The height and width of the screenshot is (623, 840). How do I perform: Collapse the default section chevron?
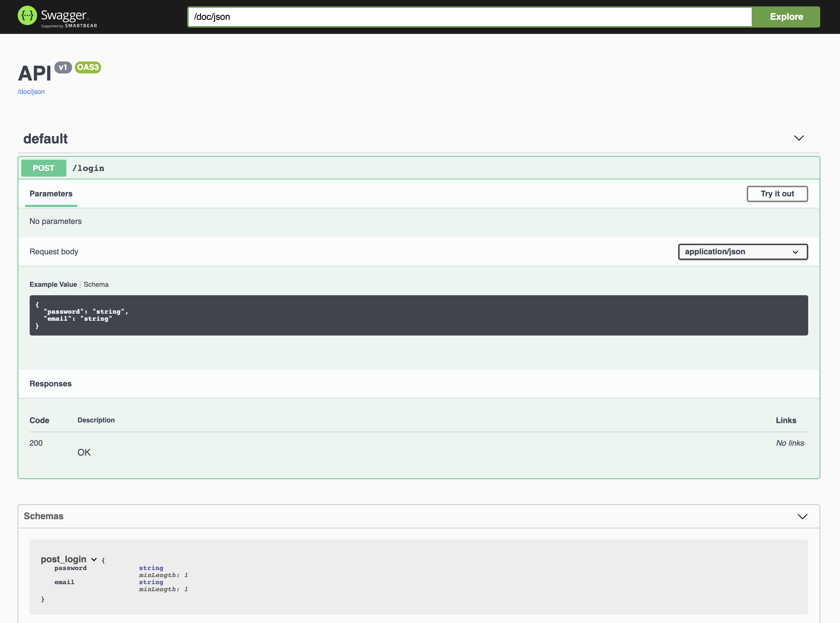click(799, 138)
